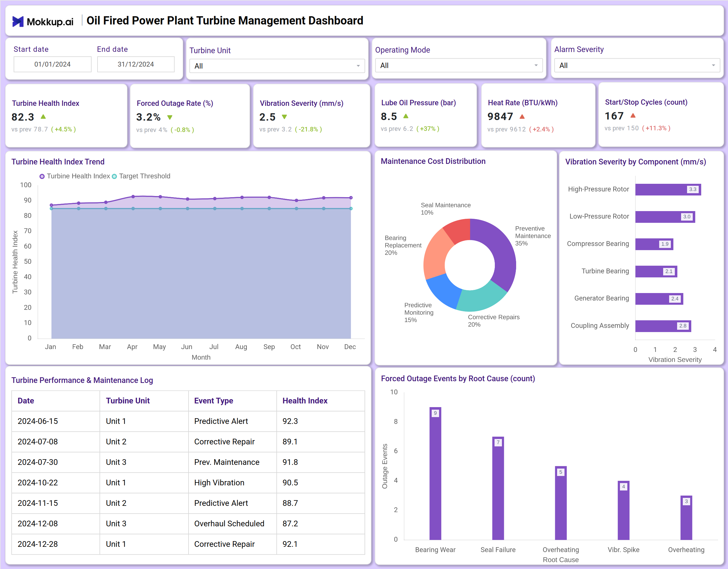Click the Mokkup.ai logo icon
This screenshot has height=569, width=728.
18,22
